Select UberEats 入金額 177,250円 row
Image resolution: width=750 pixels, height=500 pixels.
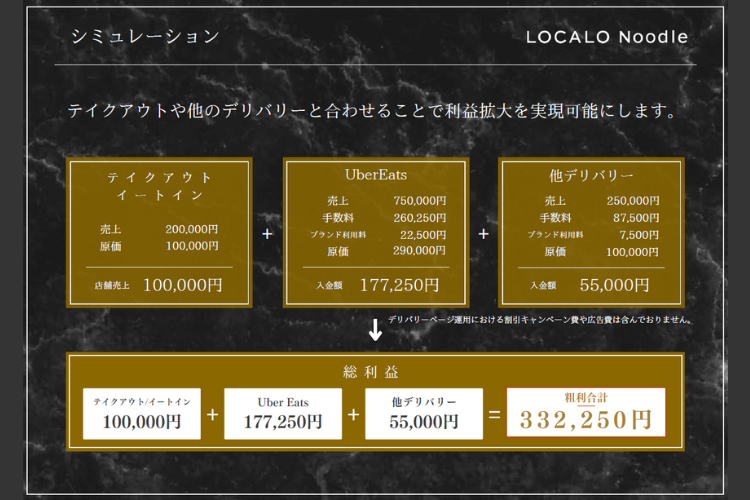coord(376,285)
